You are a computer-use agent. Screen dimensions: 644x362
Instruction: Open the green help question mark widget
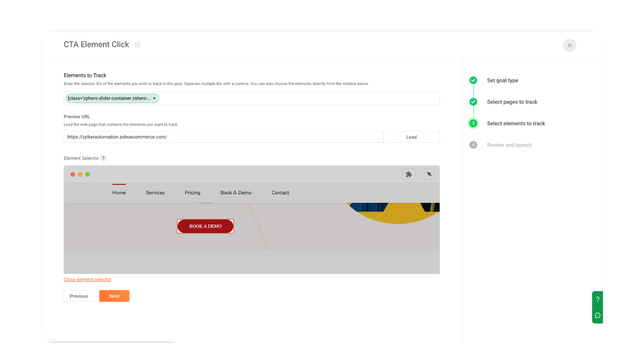pos(597,299)
